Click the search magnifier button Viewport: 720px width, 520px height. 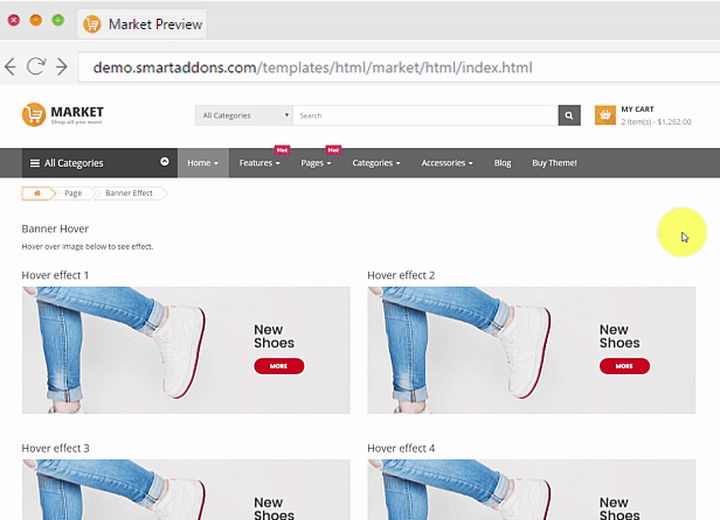point(569,115)
